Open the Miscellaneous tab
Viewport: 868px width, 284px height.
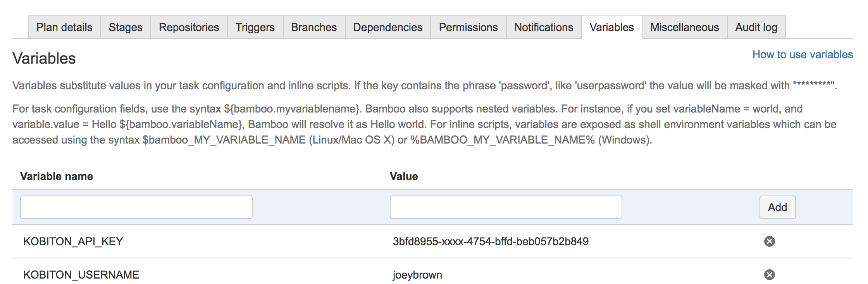click(684, 27)
